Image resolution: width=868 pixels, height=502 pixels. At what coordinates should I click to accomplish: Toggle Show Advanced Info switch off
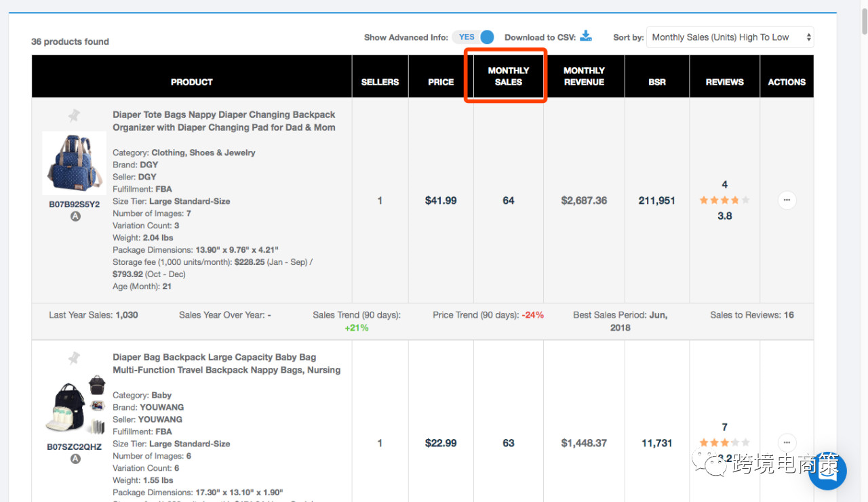click(476, 37)
